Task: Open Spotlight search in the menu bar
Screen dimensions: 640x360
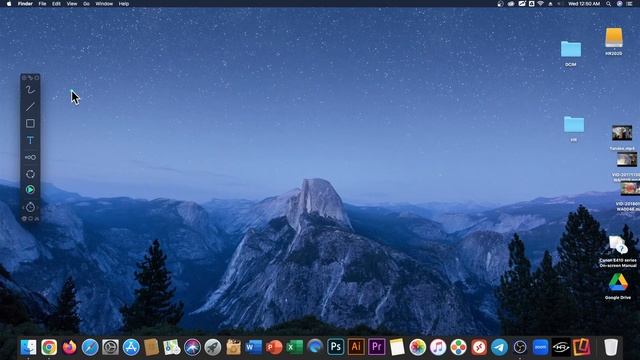Action: [x=609, y=4]
